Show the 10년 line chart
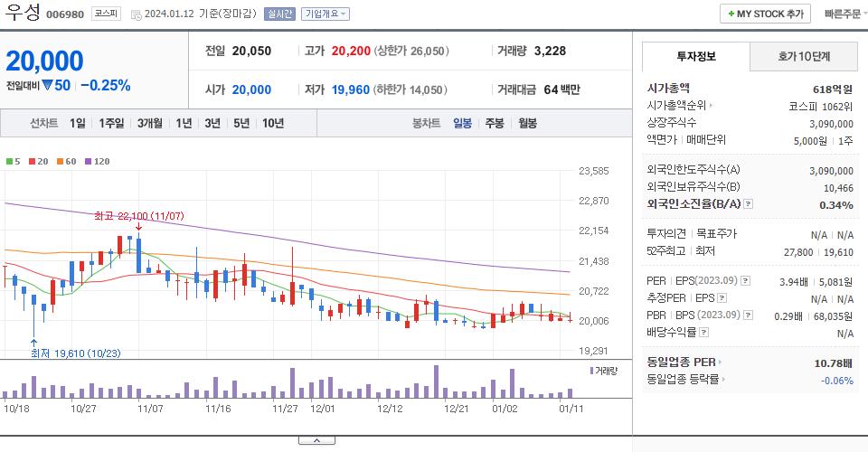868x452 pixels. click(x=273, y=123)
